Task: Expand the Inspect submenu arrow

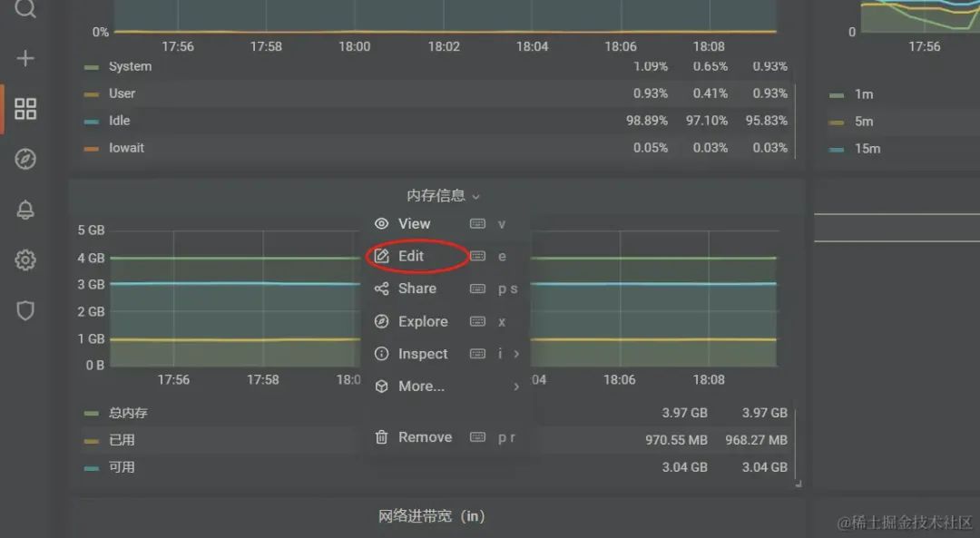Action: 516,354
